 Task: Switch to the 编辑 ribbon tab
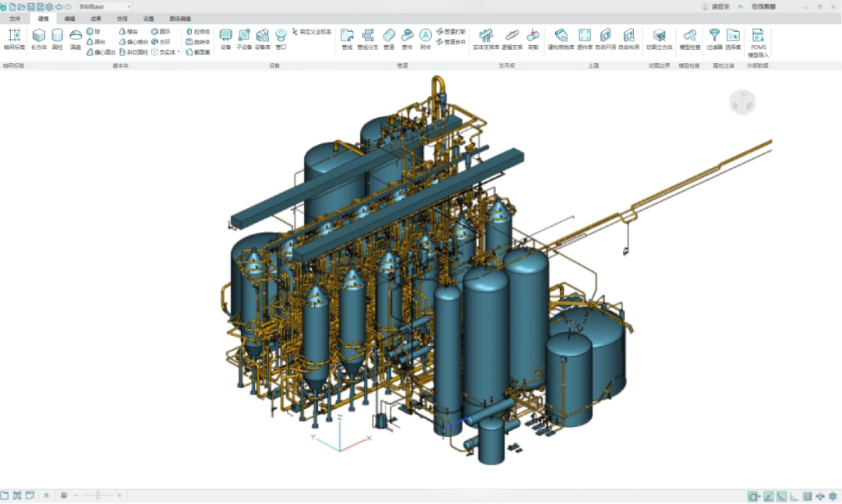pyautogui.click(x=70, y=18)
